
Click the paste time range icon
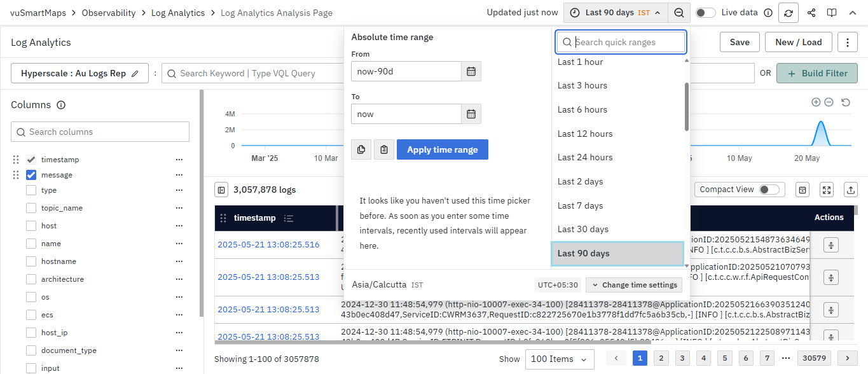tap(384, 149)
